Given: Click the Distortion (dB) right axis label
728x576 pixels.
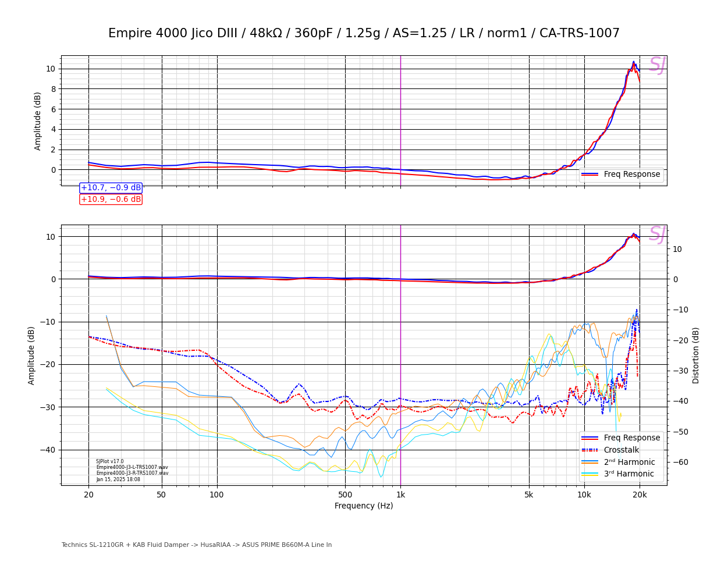Looking at the screenshot, I should click(x=696, y=355).
